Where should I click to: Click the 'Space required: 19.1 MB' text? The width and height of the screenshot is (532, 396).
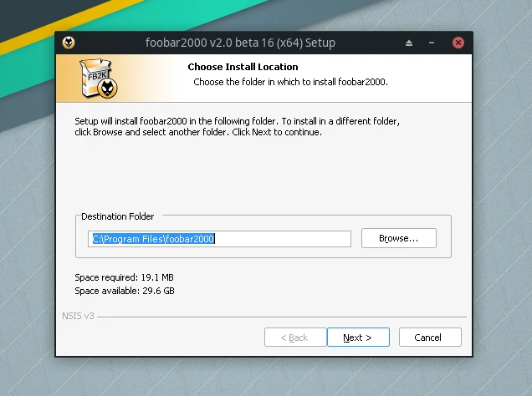coord(124,277)
